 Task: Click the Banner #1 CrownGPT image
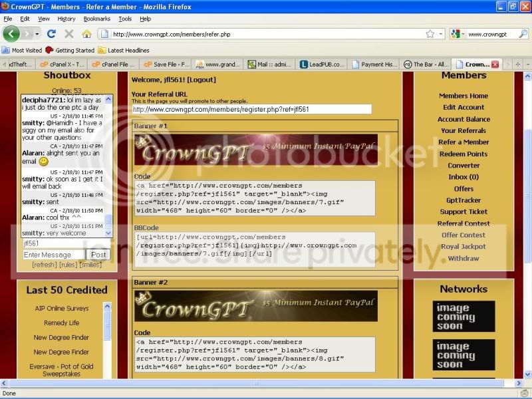256,150
